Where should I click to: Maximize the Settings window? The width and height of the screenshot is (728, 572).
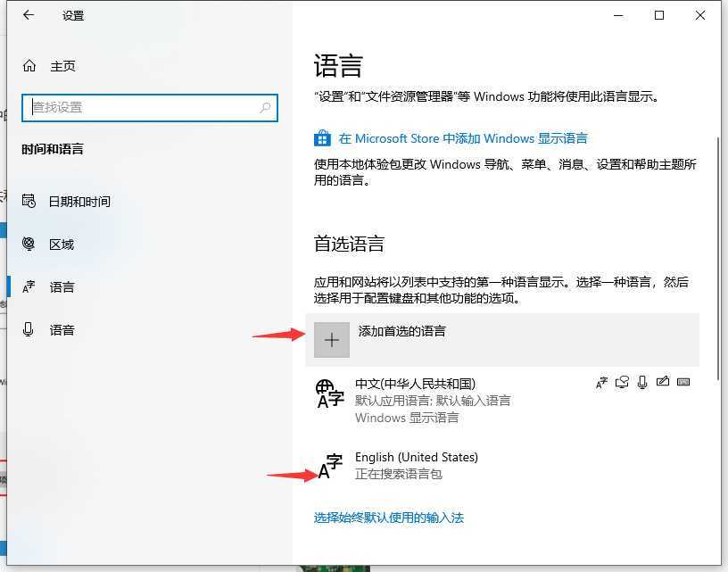pyautogui.click(x=658, y=15)
